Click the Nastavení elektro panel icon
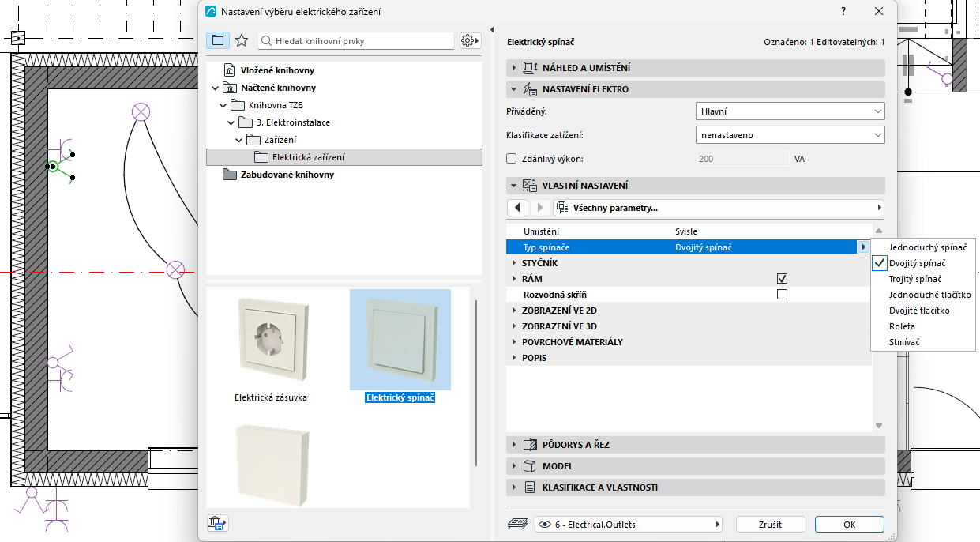Viewport: 980px width, 542px height. [530, 89]
